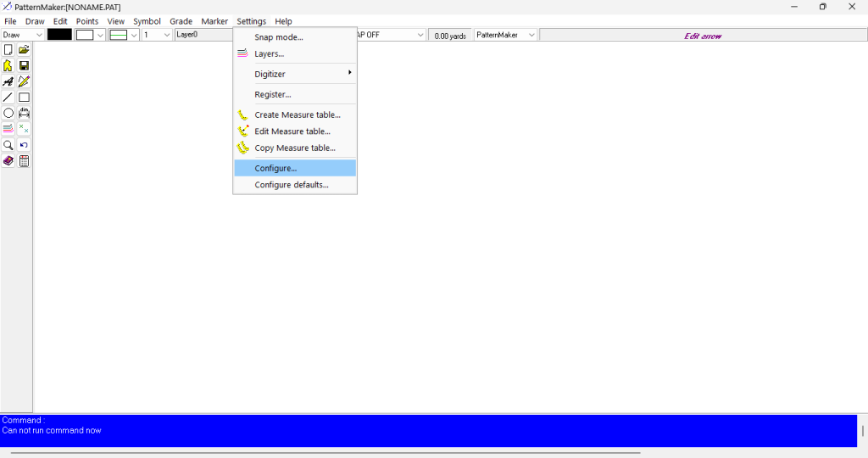Click the horizontal scrollbar at bottom

(x=325, y=452)
